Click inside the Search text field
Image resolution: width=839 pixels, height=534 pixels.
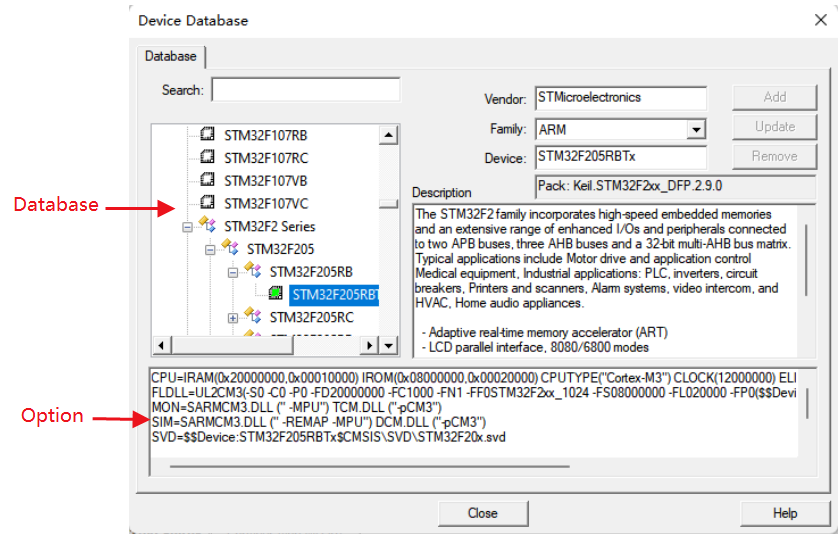(305, 90)
